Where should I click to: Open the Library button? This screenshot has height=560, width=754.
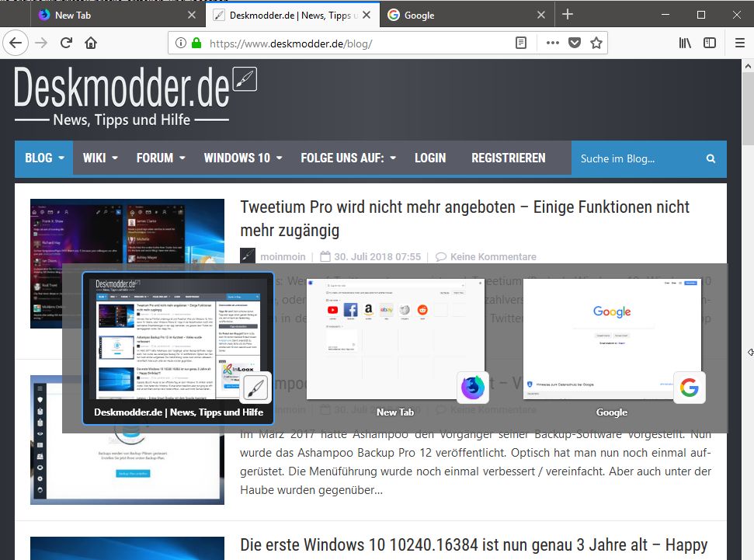pyautogui.click(x=685, y=43)
